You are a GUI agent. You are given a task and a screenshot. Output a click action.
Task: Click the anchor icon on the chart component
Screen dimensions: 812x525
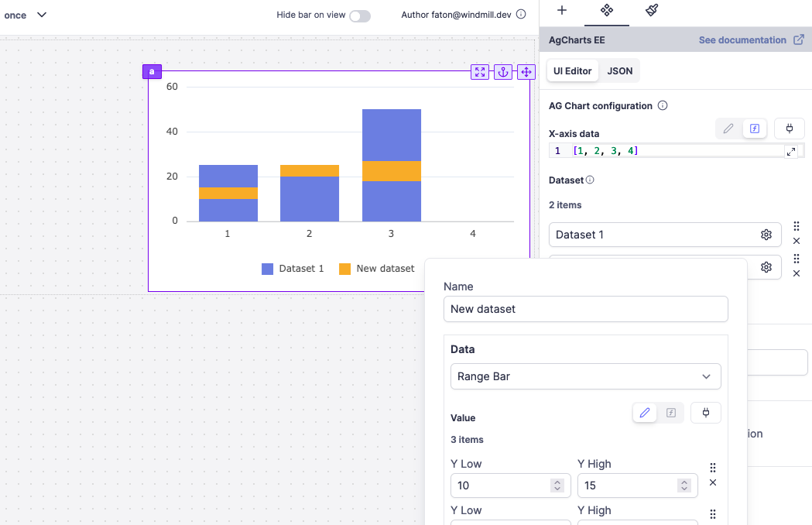[x=503, y=72]
